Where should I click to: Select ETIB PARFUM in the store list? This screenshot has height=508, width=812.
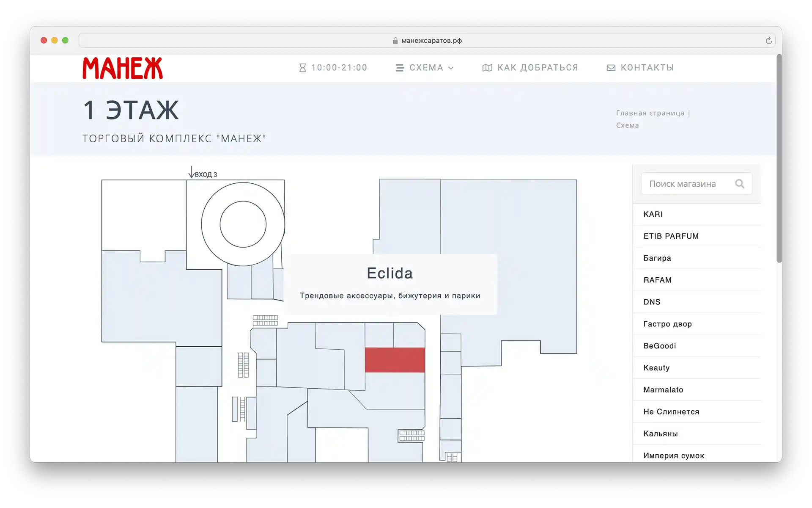697,236
